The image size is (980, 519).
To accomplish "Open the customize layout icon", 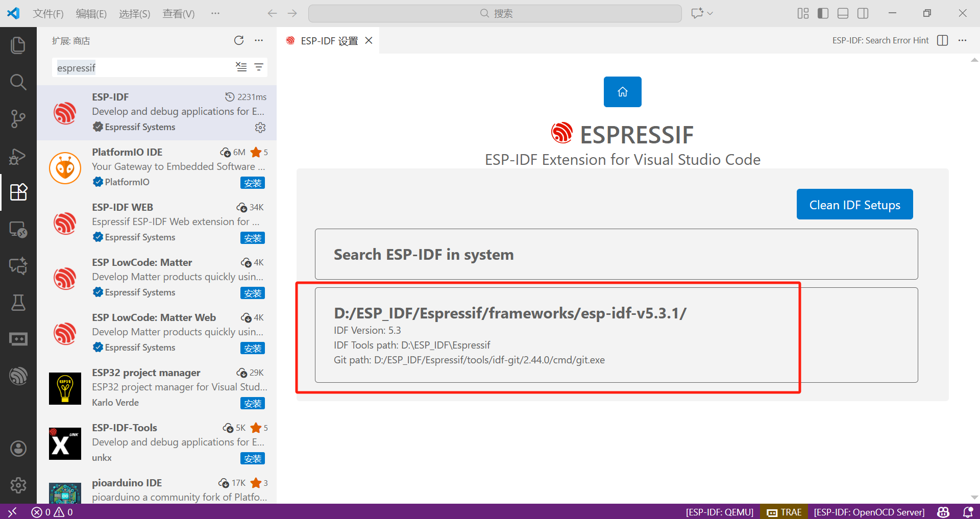I will coord(803,13).
